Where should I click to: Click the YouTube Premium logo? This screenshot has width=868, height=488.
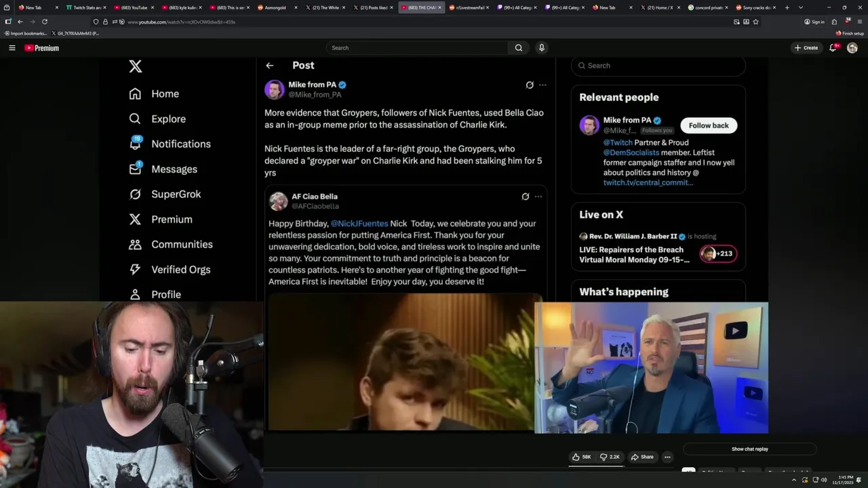coord(41,47)
